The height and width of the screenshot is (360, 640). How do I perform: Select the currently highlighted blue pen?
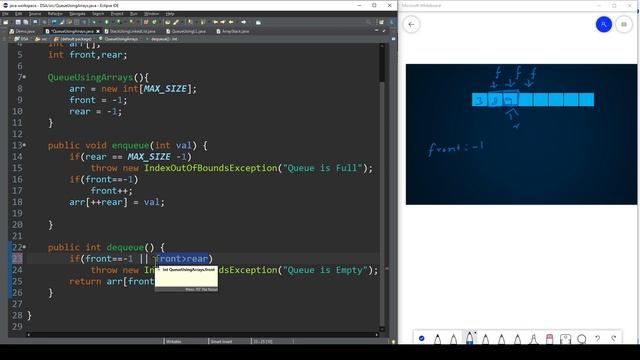click(470, 338)
